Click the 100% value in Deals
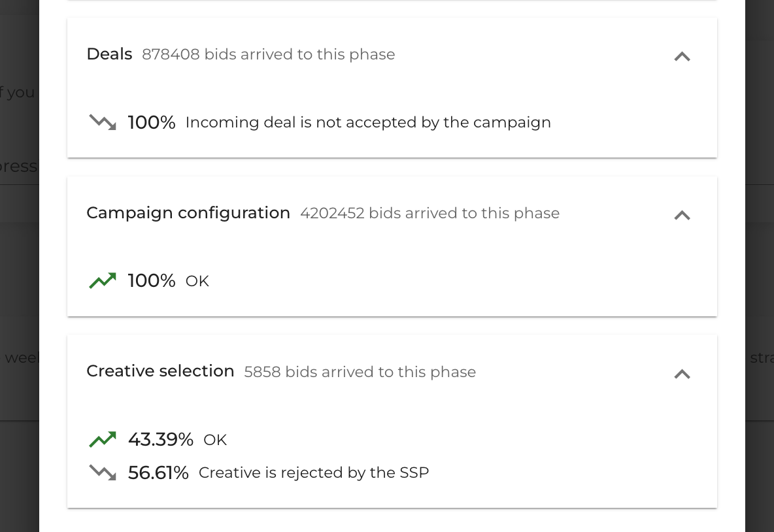 [152, 123]
